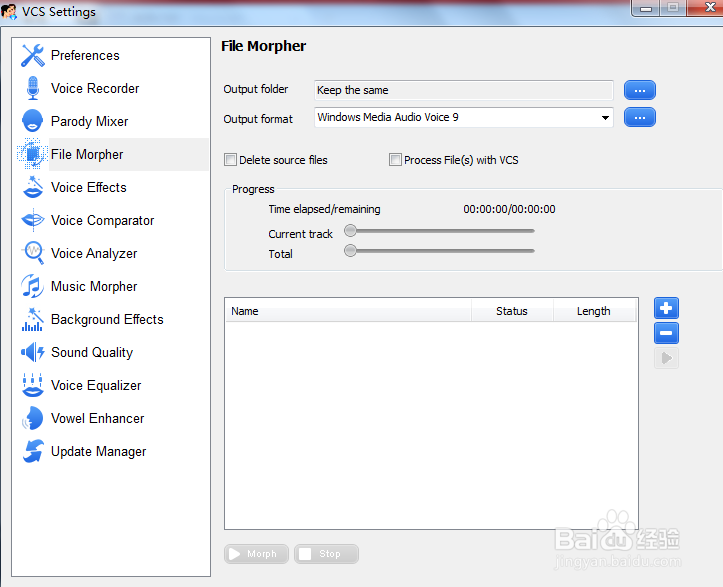Click the Music Morpher note icon

tap(32, 286)
